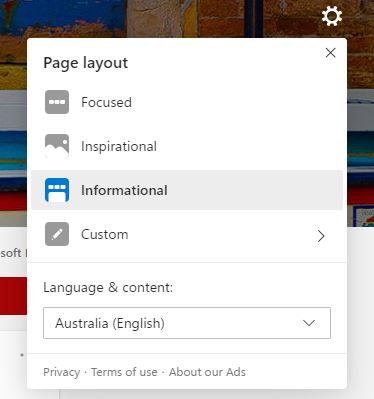Viewport: 374px width, 399px height.
Task: Visit the About our Ads link
Action: (207, 372)
